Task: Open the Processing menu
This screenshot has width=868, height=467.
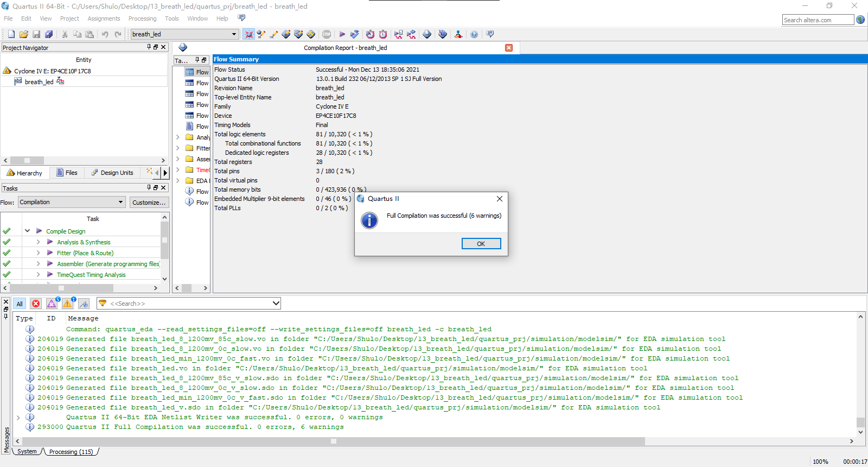Action: [142, 18]
